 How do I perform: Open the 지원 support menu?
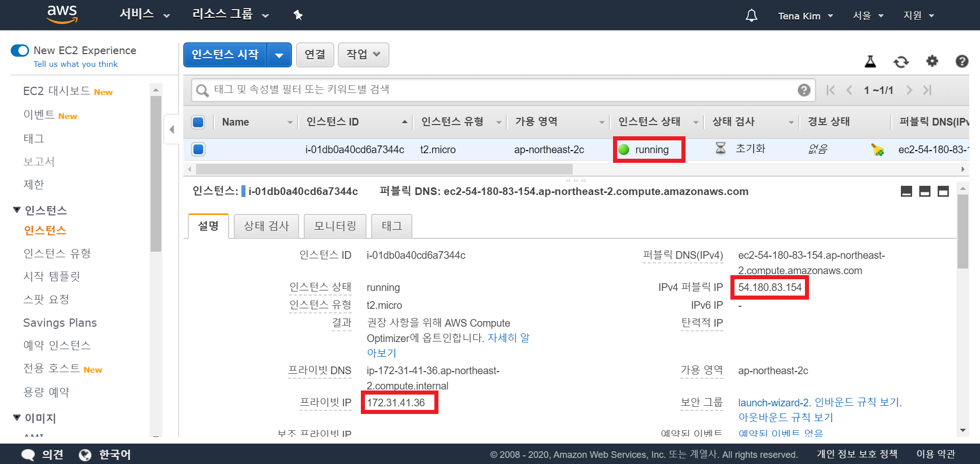(x=918, y=16)
